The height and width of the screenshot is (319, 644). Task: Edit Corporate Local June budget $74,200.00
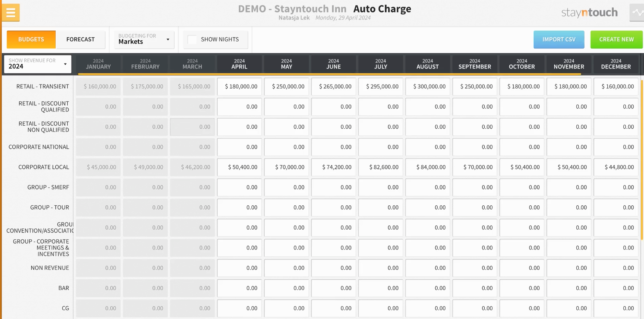334,167
